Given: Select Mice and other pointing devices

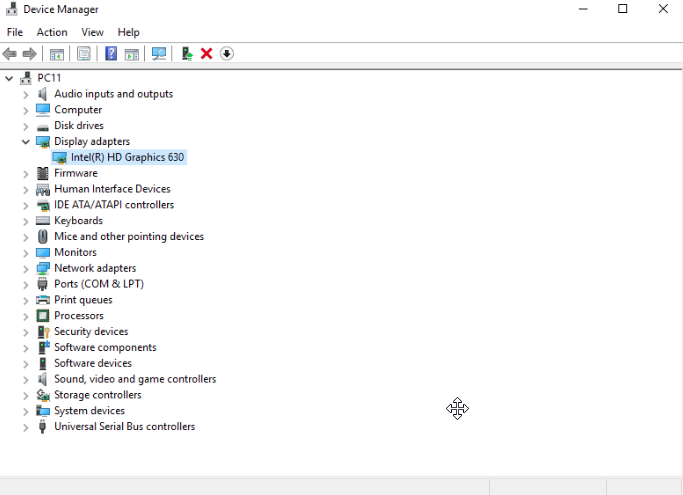Looking at the screenshot, I should pyautogui.click(x=128, y=237).
